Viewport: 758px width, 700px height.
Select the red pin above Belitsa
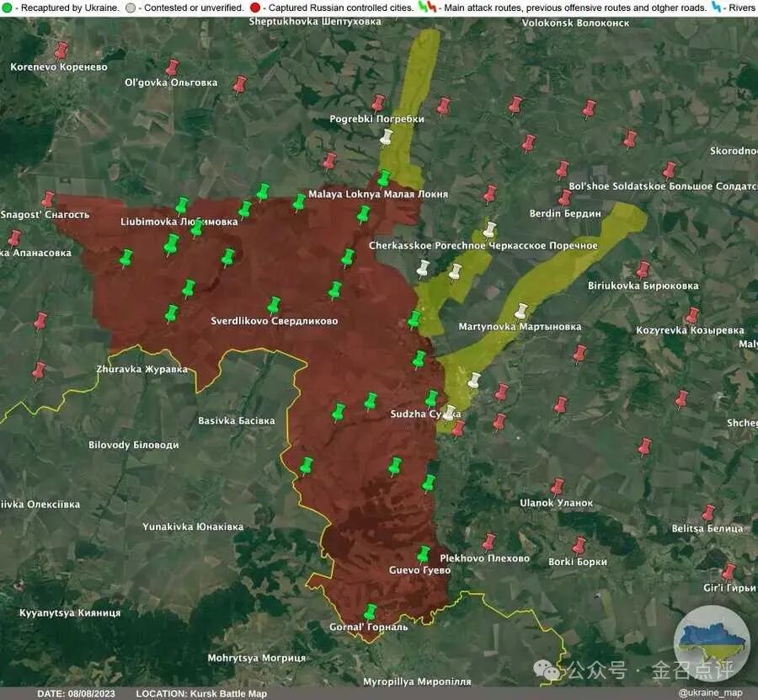pyautogui.click(x=708, y=513)
